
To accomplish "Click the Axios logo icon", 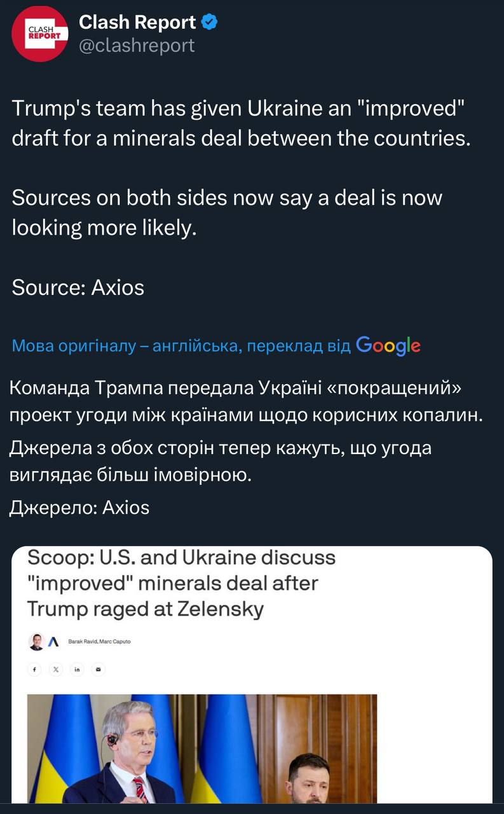I will click(53, 642).
